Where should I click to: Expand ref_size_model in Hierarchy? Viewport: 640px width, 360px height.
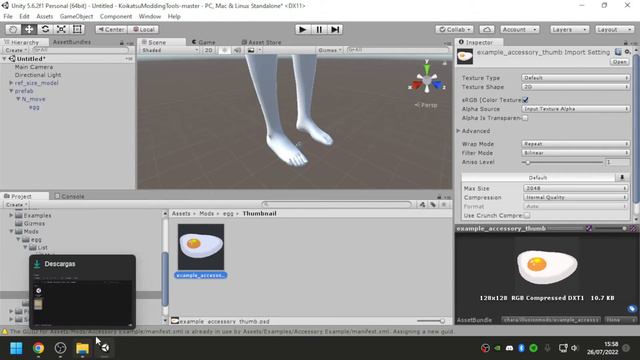pyautogui.click(x=11, y=83)
